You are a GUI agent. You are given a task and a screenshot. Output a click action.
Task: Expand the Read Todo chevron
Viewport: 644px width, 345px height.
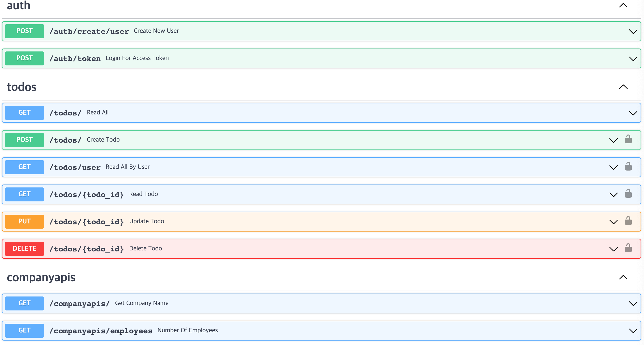tap(614, 195)
